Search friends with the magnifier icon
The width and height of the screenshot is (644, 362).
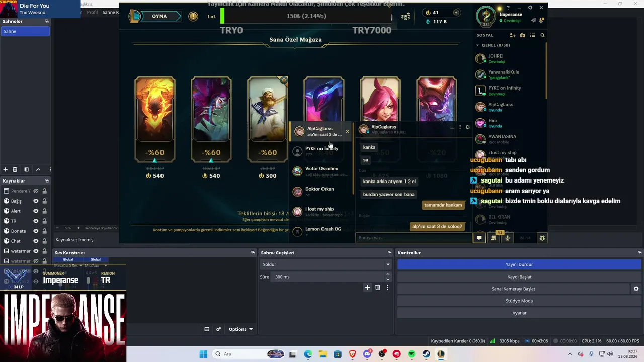coord(542,35)
